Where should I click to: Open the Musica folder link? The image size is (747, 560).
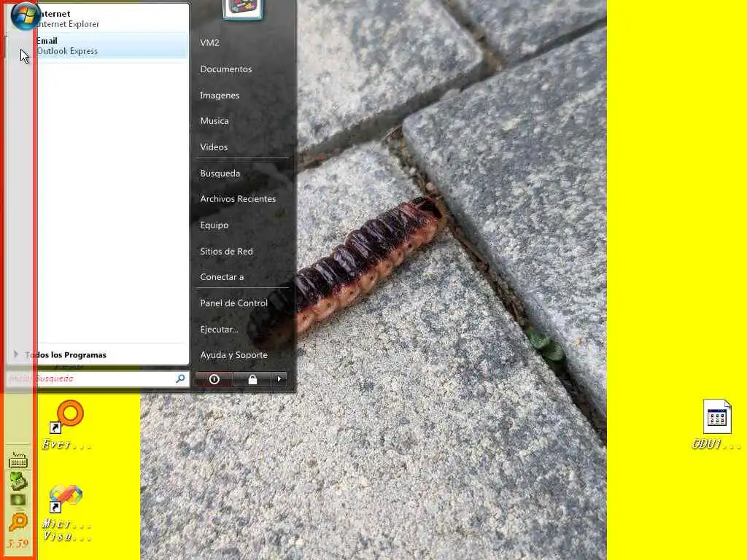click(214, 121)
